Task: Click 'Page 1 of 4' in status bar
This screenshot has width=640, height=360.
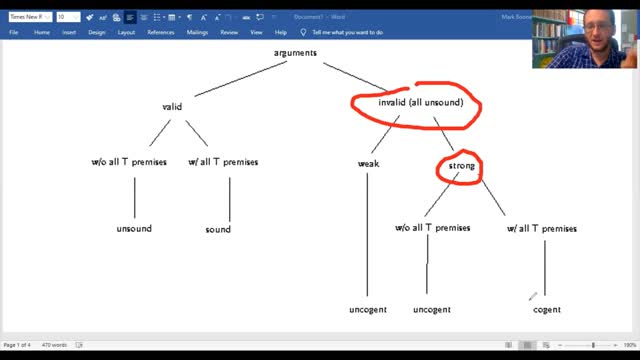Action: (17, 345)
